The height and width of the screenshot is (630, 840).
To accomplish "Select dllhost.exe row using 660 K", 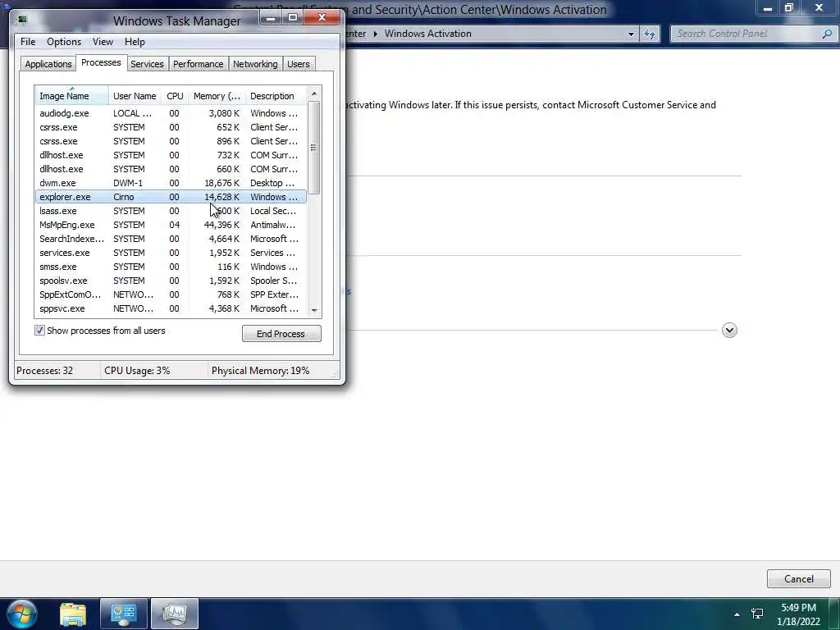I will click(171, 169).
